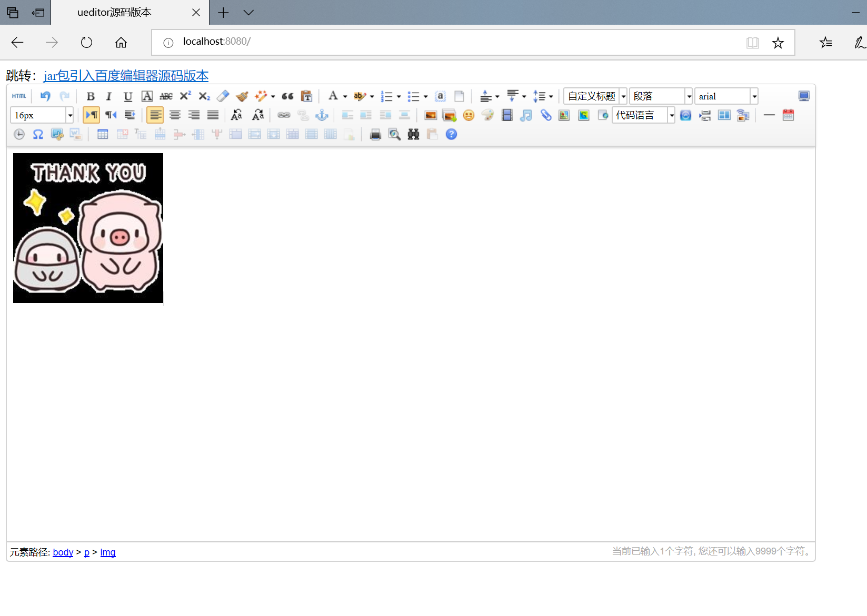867x616 pixels.
Task: Click the first-line indent icon
Action: pos(129,115)
